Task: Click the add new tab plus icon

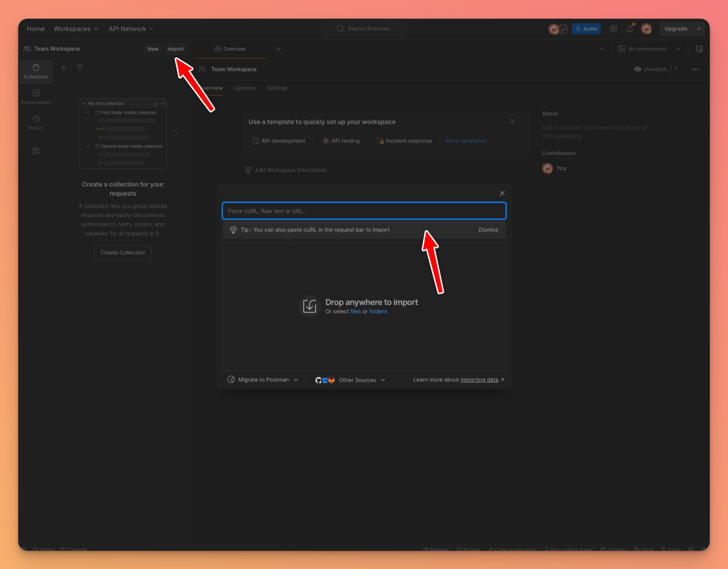Action: click(278, 49)
